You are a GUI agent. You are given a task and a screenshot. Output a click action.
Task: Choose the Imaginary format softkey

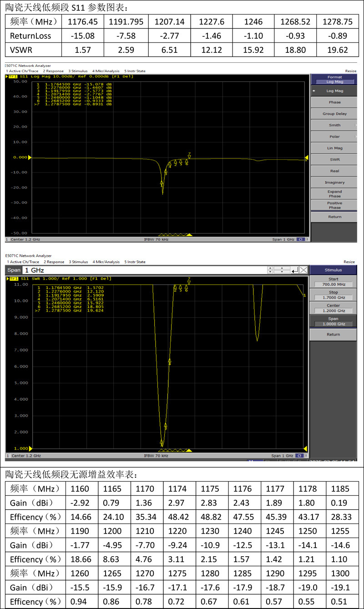[335, 183]
